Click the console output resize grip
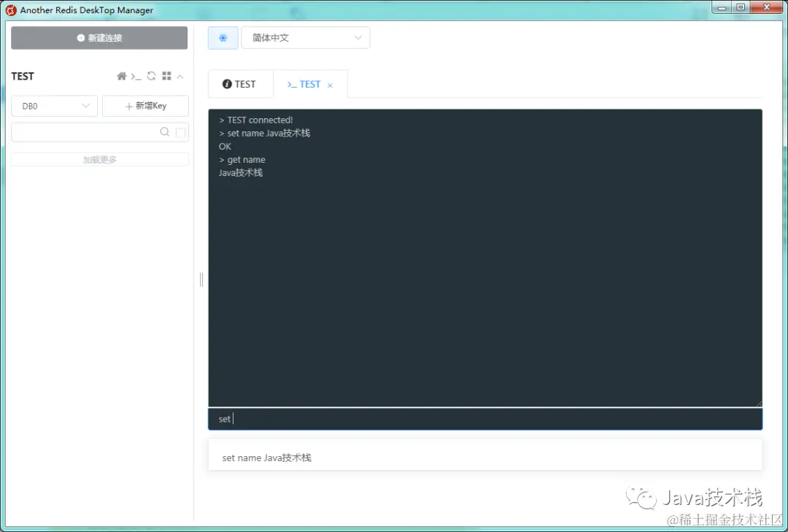 (759, 404)
